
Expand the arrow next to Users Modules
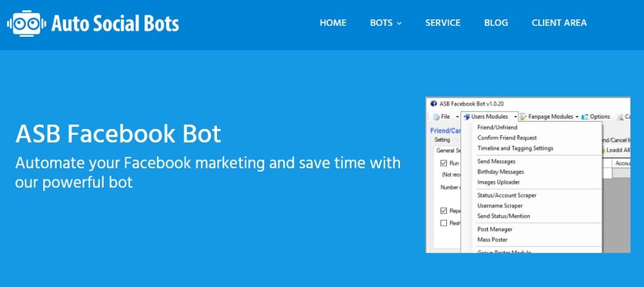point(515,117)
